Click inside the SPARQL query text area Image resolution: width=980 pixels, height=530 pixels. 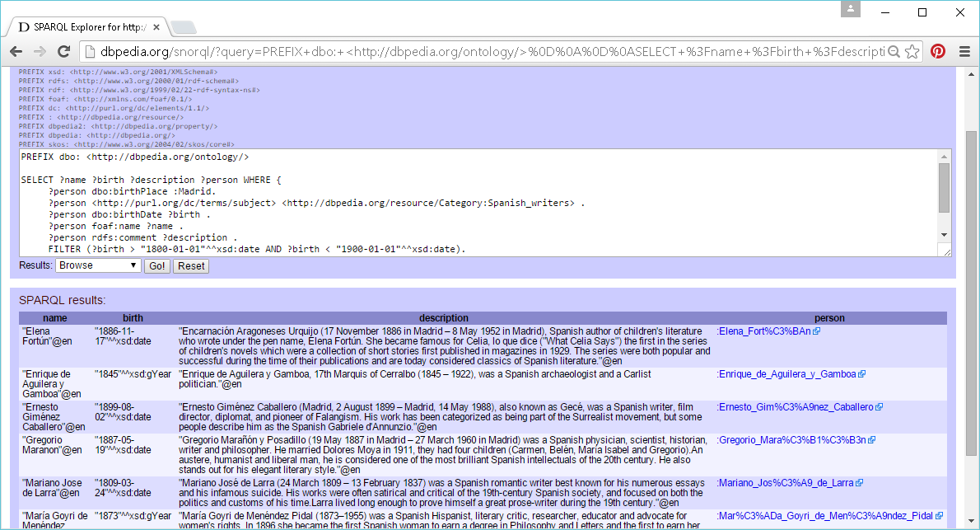(478, 203)
